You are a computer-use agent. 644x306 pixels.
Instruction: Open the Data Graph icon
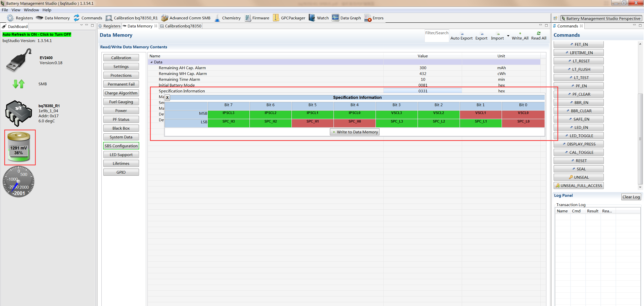coord(335,18)
